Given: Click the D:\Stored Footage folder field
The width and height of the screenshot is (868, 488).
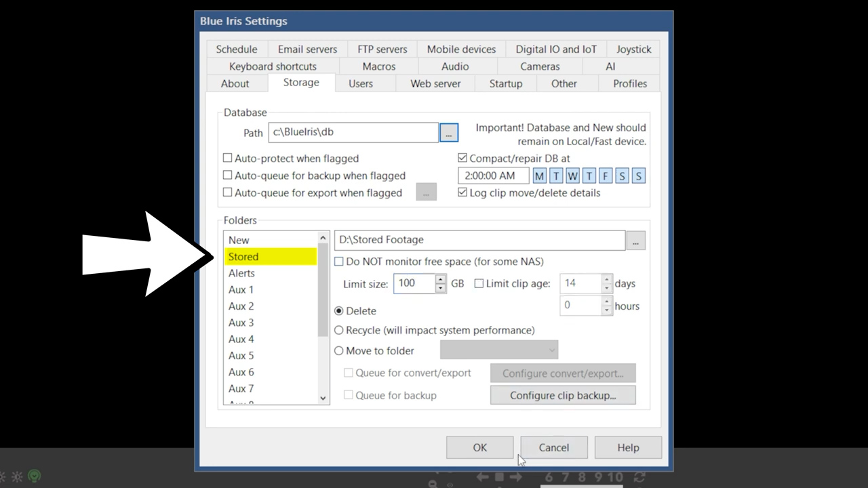Looking at the screenshot, I should tap(479, 240).
